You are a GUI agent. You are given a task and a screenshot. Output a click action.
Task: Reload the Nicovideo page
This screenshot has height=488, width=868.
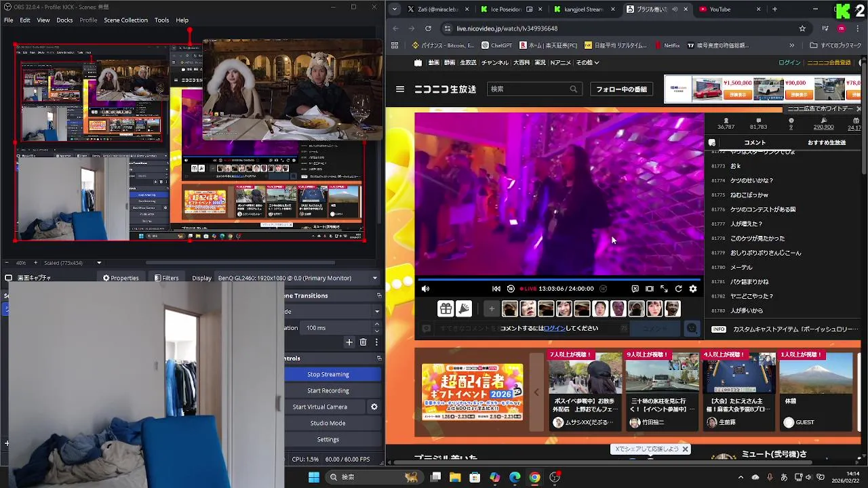[428, 28]
